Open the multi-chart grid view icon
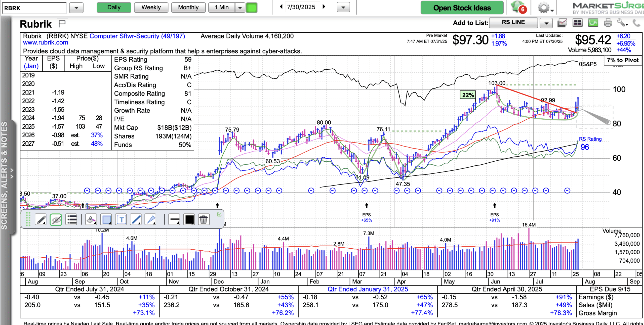The image size is (644, 325). (578, 23)
